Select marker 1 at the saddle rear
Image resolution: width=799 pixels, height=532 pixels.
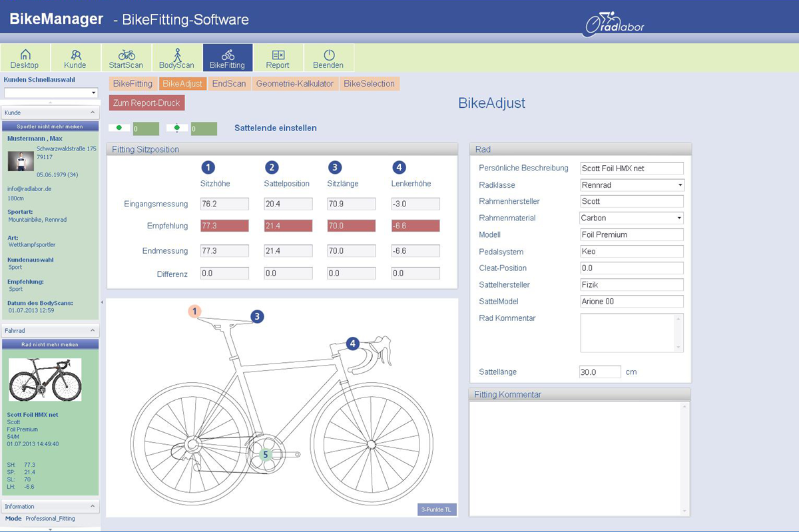(x=194, y=311)
